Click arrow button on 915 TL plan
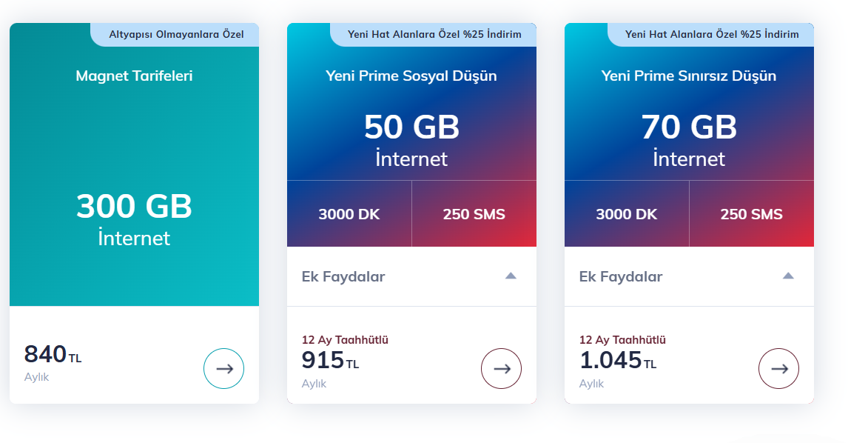This screenshot has height=443, width=868. 501,368
